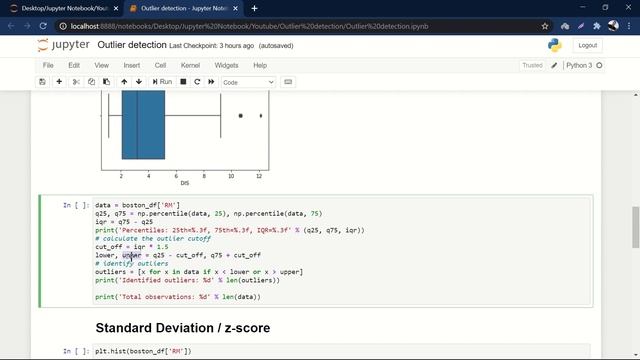Open the browser extensions puzzle icon
Image resolution: width=640 pixels, height=360 pixels.
[x=597, y=26]
